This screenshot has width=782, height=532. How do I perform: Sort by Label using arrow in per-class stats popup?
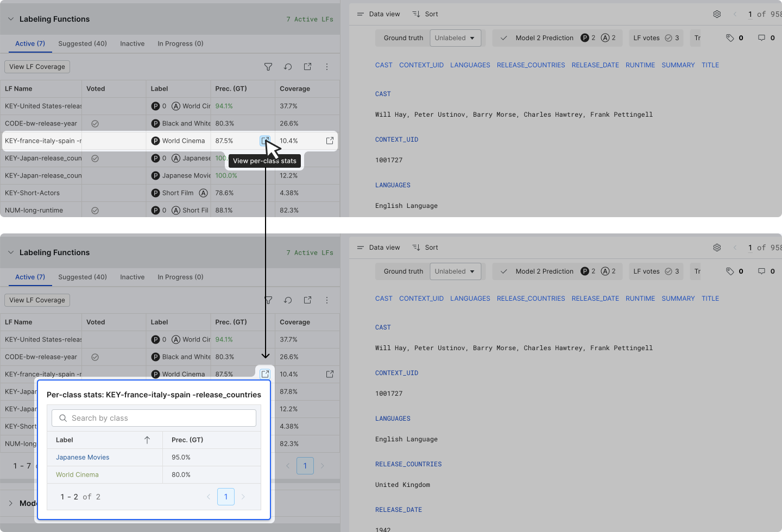coord(147,440)
